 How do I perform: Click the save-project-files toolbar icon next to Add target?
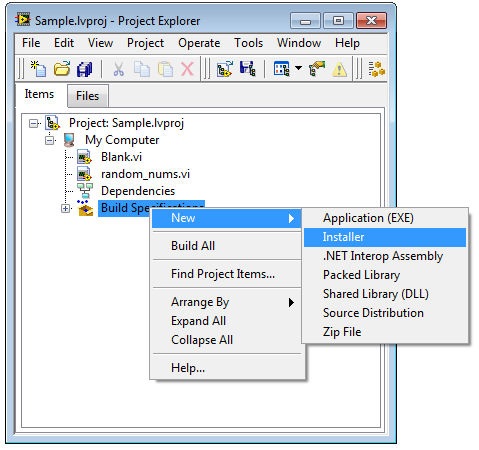pyautogui.click(x=248, y=69)
